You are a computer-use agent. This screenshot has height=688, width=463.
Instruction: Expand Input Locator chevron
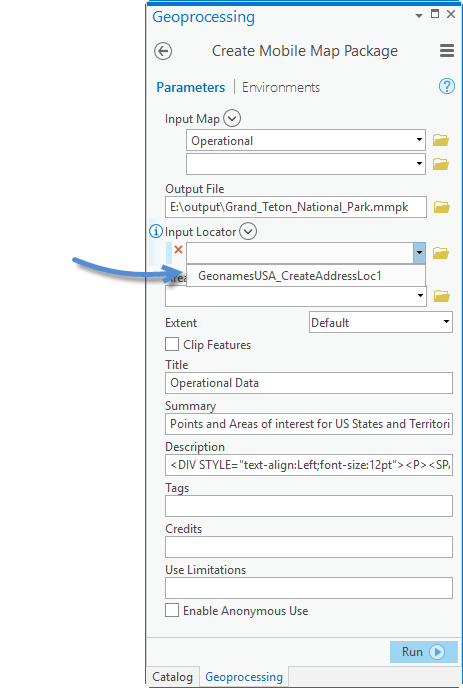(x=248, y=231)
